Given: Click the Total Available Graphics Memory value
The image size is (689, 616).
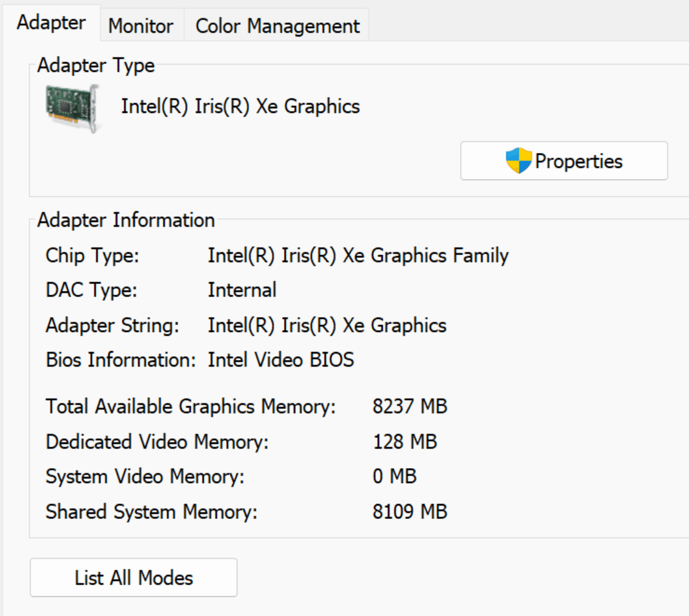Looking at the screenshot, I should (409, 407).
